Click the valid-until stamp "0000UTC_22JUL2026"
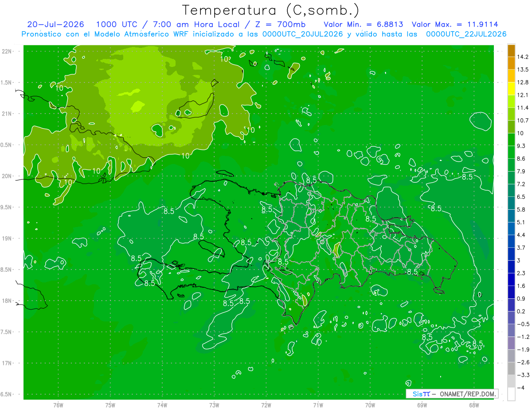Screen dimensions: 532x411 pos(466,34)
